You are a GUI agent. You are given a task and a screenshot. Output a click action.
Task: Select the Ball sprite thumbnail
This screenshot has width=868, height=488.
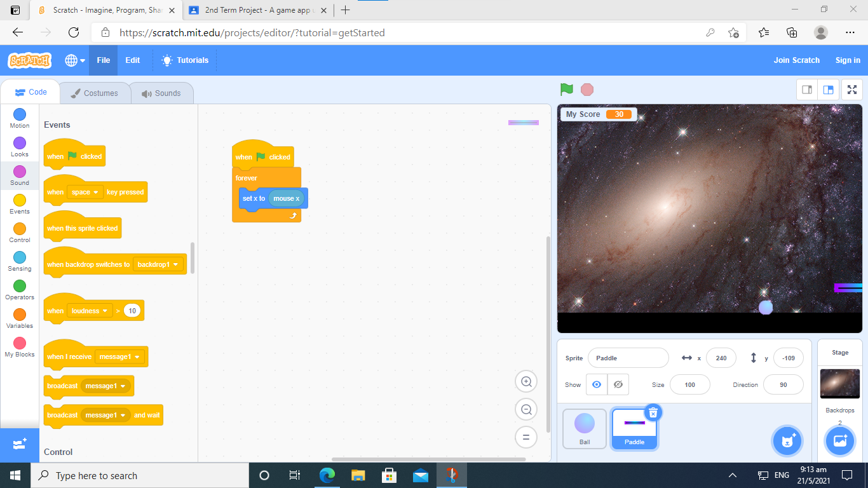tap(585, 429)
